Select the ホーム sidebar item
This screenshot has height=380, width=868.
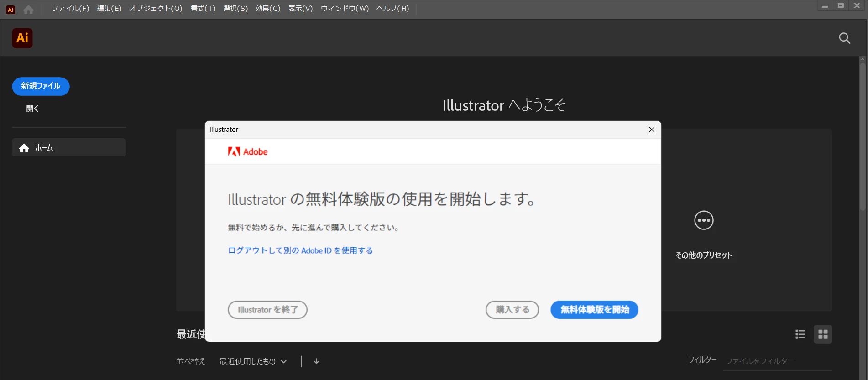pyautogui.click(x=69, y=148)
